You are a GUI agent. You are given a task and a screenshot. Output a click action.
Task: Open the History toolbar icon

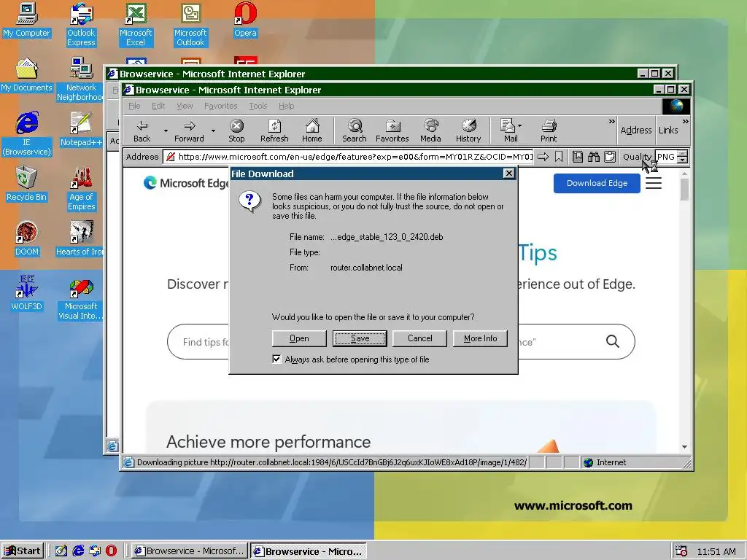coord(468,131)
